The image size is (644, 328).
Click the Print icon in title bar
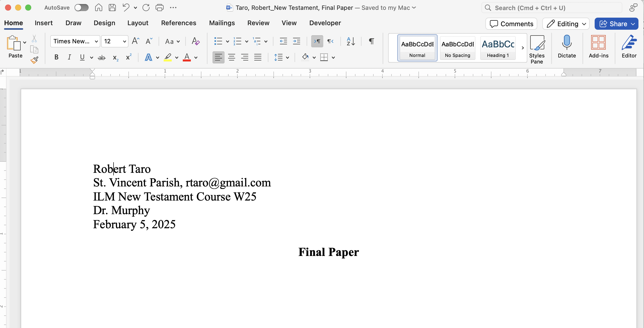coord(159,8)
